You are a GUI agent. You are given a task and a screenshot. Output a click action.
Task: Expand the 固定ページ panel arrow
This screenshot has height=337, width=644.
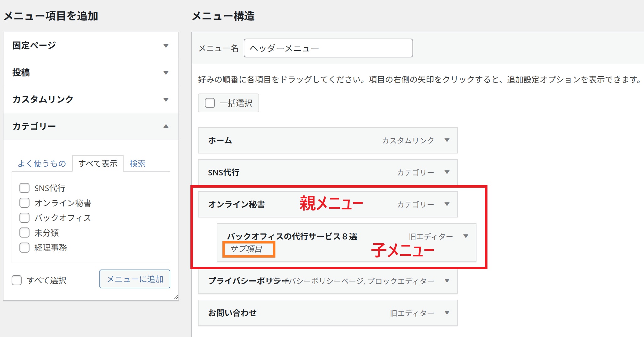tap(166, 46)
